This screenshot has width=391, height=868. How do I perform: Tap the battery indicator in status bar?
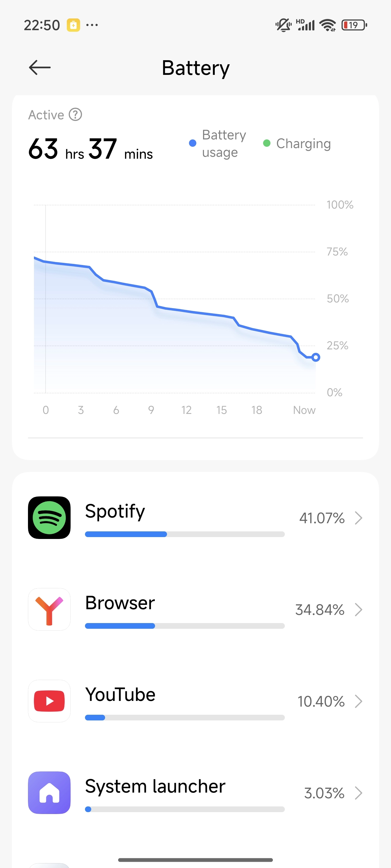coord(354,25)
